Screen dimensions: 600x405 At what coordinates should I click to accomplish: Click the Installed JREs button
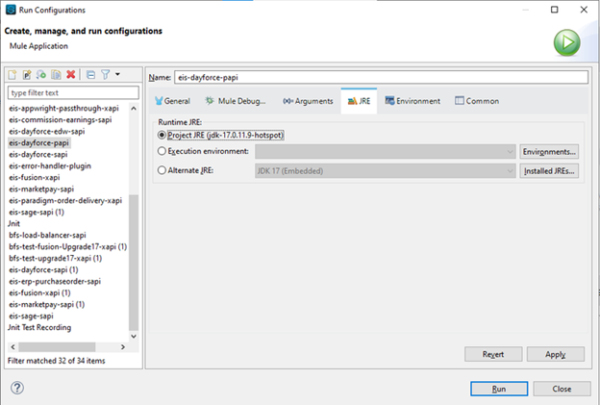coord(549,171)
